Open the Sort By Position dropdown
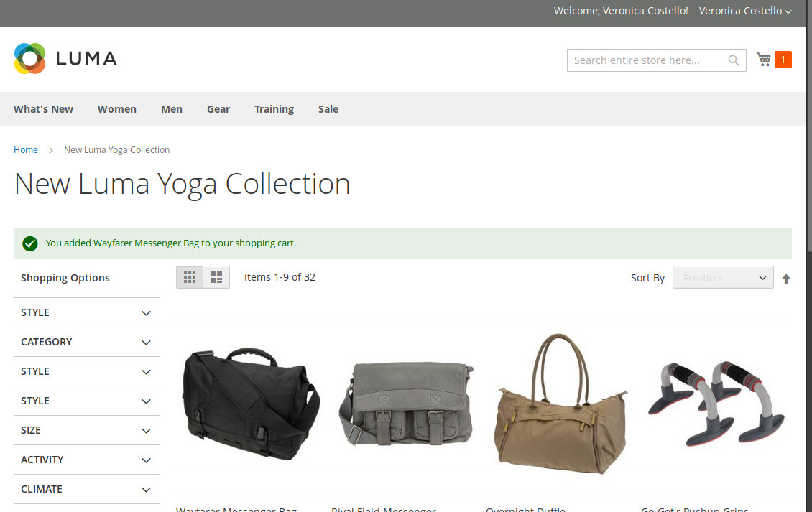 (x=722, y=278)
